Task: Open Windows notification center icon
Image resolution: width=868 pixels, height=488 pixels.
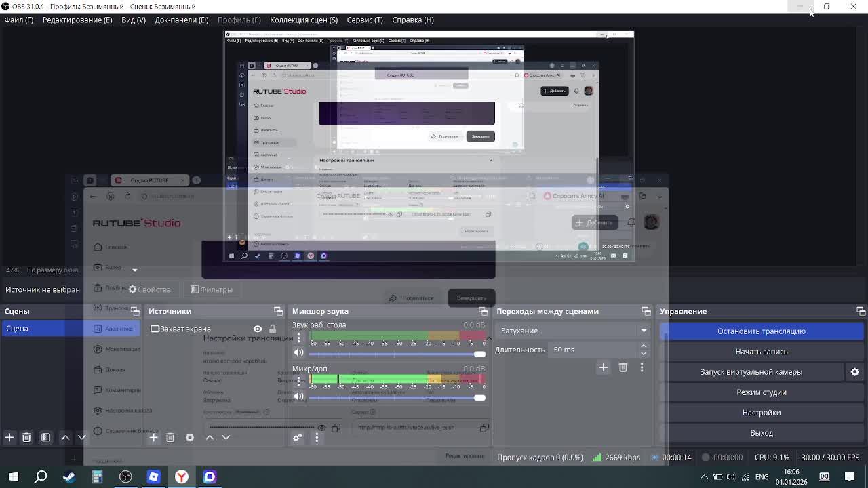Action: point(850,477)
